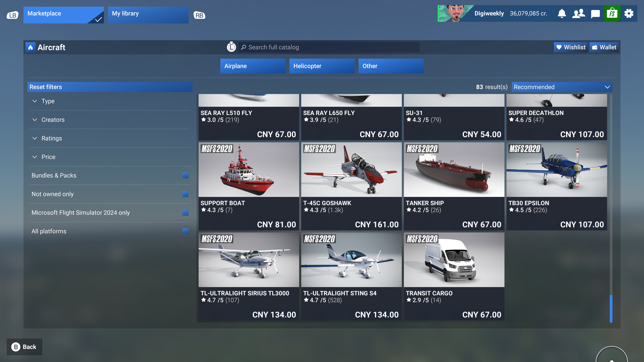Image resolution: width=644 pixels, height=362 pixels.
Task: Select the Airplane category tab
Action: (x=253, y=66)
